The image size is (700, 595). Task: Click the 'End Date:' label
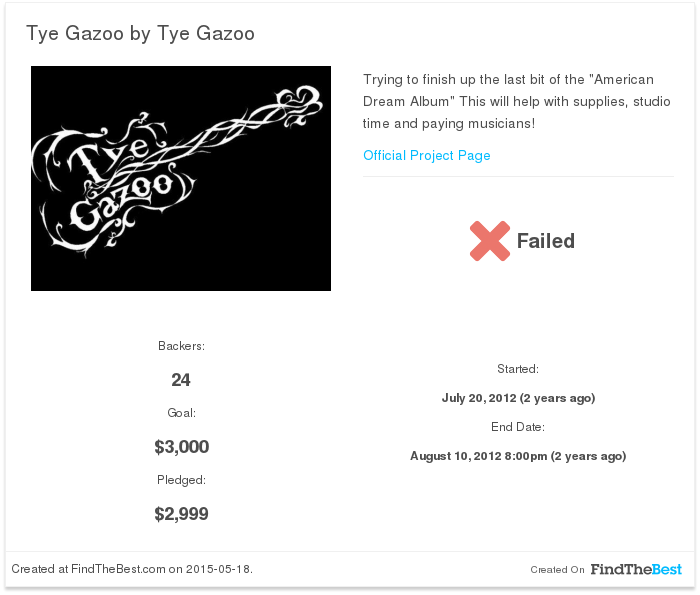coord(518,427)
